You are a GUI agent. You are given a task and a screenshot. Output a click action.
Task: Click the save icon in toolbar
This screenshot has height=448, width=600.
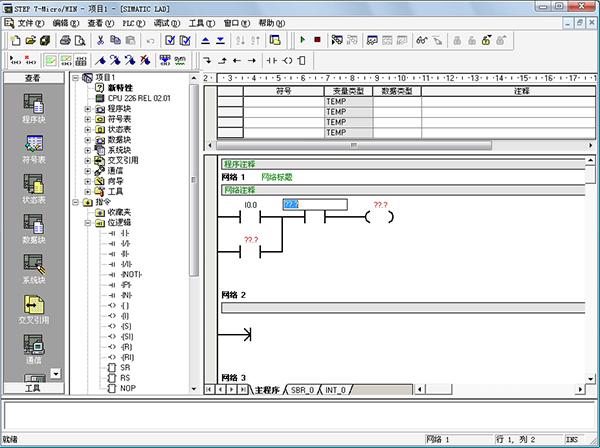click(46, 40)
